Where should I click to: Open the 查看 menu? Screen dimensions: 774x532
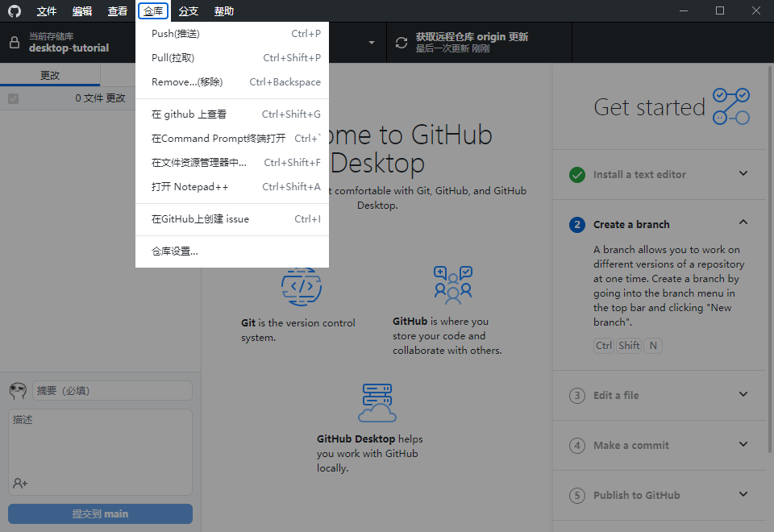pos(118,10)
